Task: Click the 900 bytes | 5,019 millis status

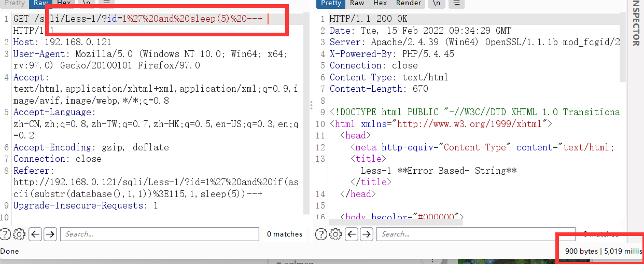Action: pos(604,251)
